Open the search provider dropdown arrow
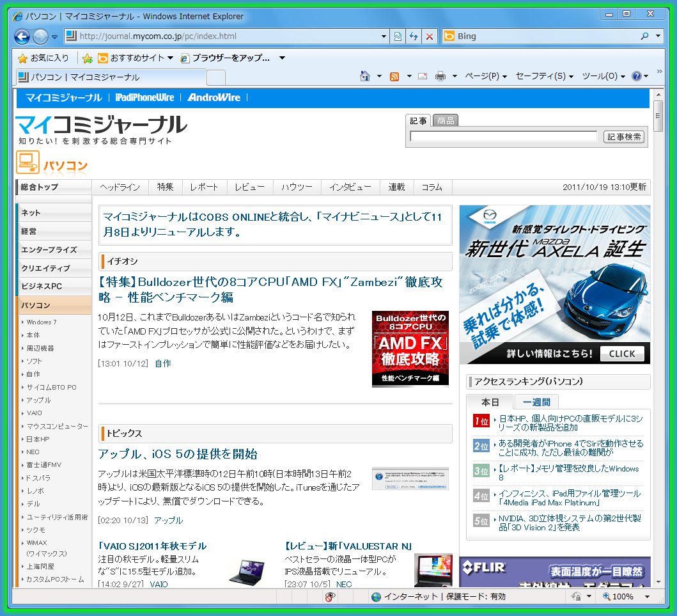Screen dimensions: 677x616 point(658,36)
